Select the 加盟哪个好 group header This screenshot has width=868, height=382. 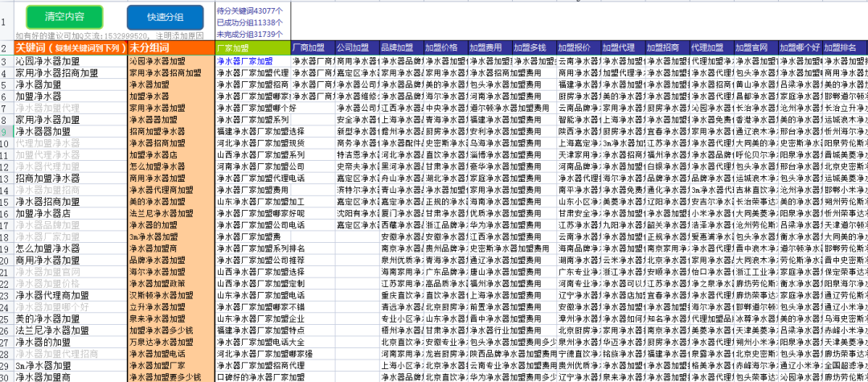point(800,48)
